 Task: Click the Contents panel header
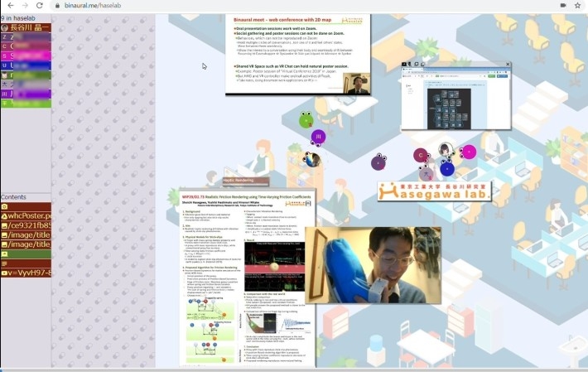click(26, 197)
